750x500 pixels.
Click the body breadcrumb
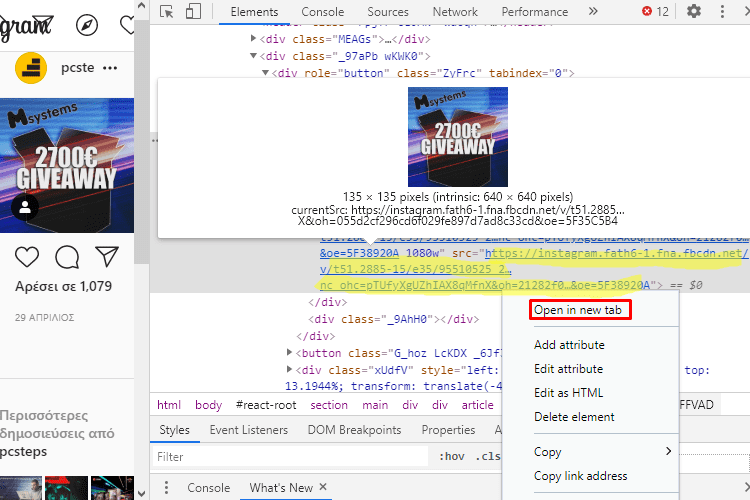(209, 405)
